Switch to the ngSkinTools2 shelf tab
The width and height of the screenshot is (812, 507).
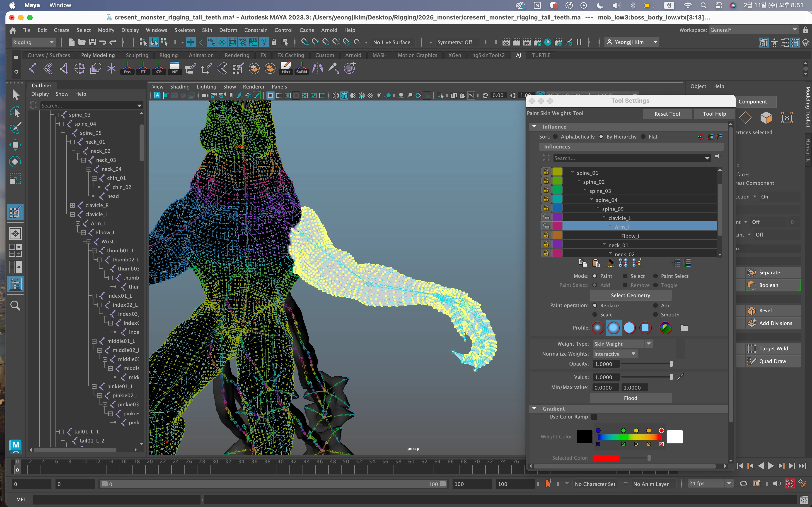coord(488,55)
